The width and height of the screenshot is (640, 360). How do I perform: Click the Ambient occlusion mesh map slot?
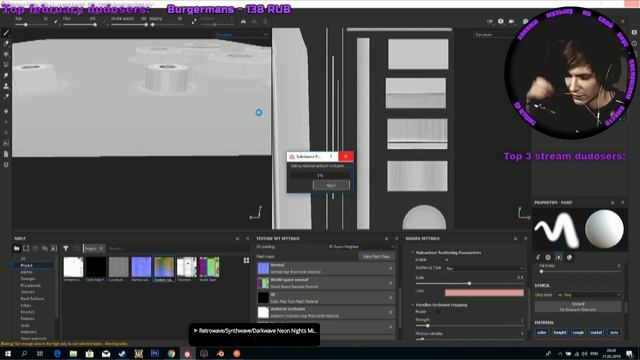pyautogui.click(x=326, y=312)
